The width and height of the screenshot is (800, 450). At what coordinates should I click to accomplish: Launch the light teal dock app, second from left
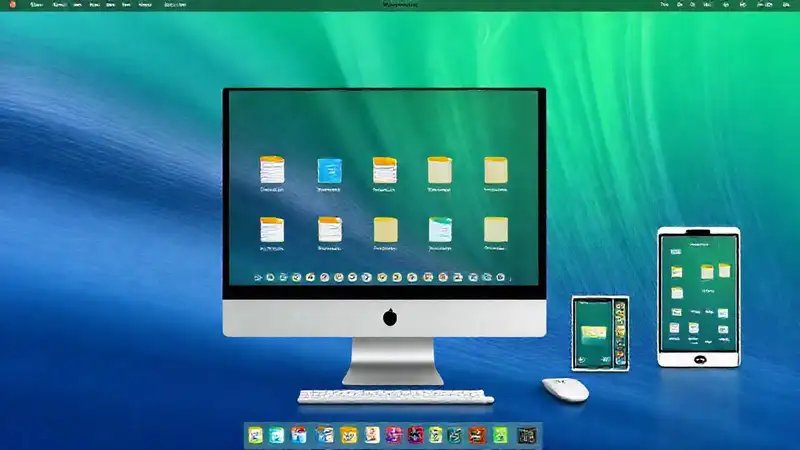(277, 435)
